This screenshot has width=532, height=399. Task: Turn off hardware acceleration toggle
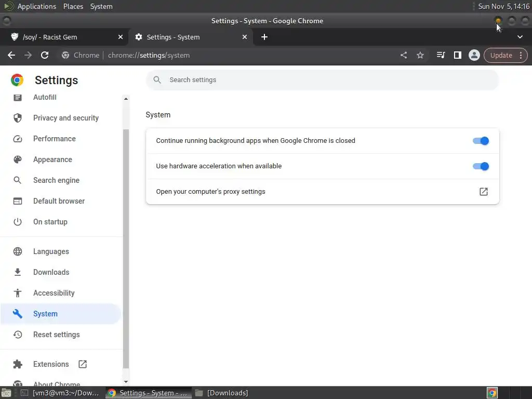[481, 166]
